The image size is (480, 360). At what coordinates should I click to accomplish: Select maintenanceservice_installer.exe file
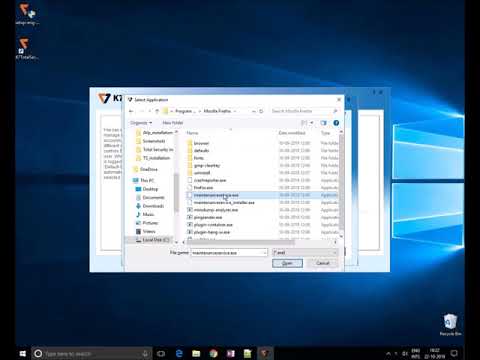coord(224,202)
